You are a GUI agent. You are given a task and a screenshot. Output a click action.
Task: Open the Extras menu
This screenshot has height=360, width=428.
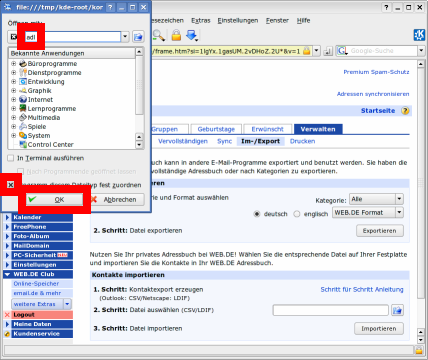[201, 21]
